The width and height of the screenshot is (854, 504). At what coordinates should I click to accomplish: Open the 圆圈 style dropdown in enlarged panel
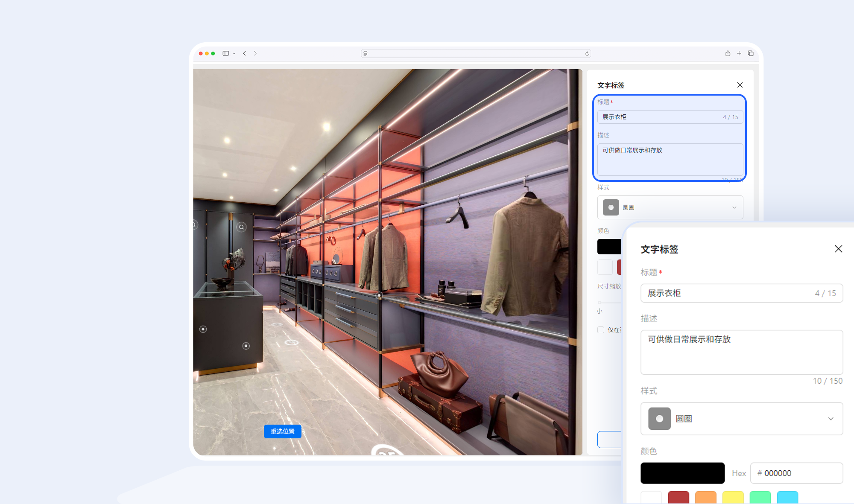[742, 419]
